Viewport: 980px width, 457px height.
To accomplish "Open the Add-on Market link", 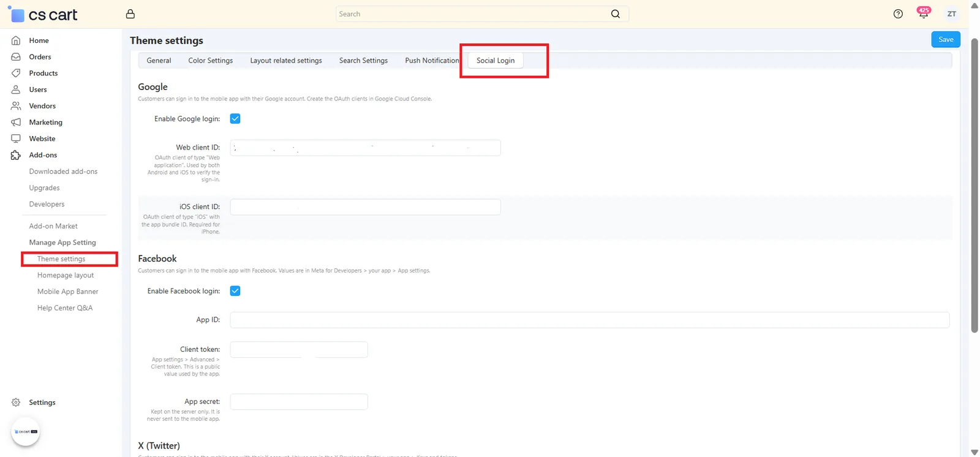I will click(x=53, y=226).
